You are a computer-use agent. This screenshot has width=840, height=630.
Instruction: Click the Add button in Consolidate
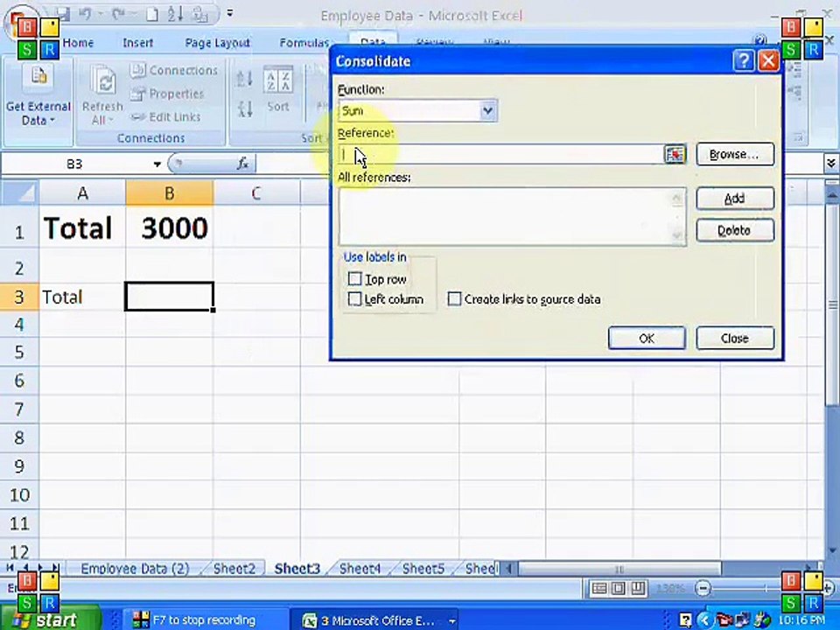pos(734,199)
